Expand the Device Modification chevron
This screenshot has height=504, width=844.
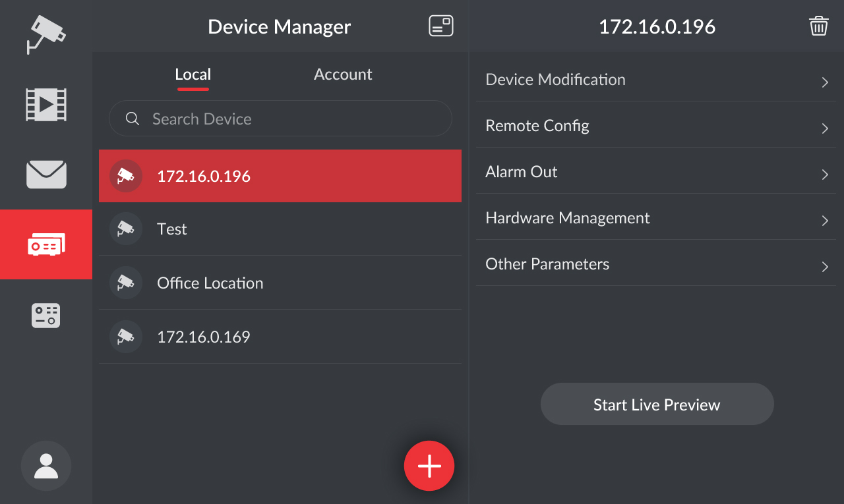point(824,82)
